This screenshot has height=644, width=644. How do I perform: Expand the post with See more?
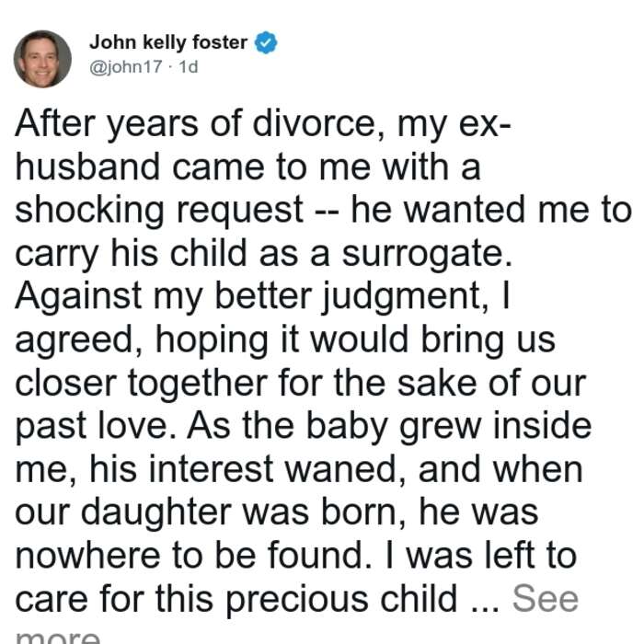[x=545, y=598]
